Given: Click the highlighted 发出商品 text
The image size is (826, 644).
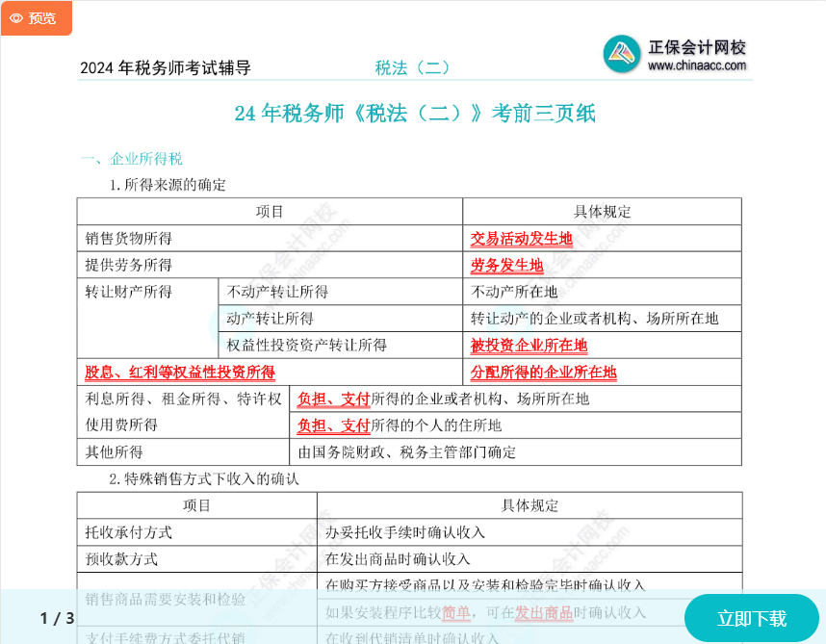Looking at the screenshot, I should pos(547,611).
